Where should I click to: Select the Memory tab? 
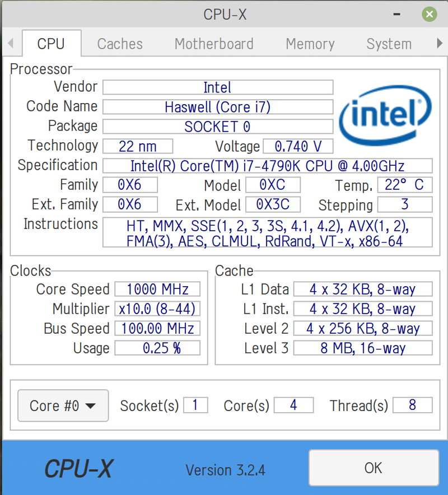(x=310, y=44)
